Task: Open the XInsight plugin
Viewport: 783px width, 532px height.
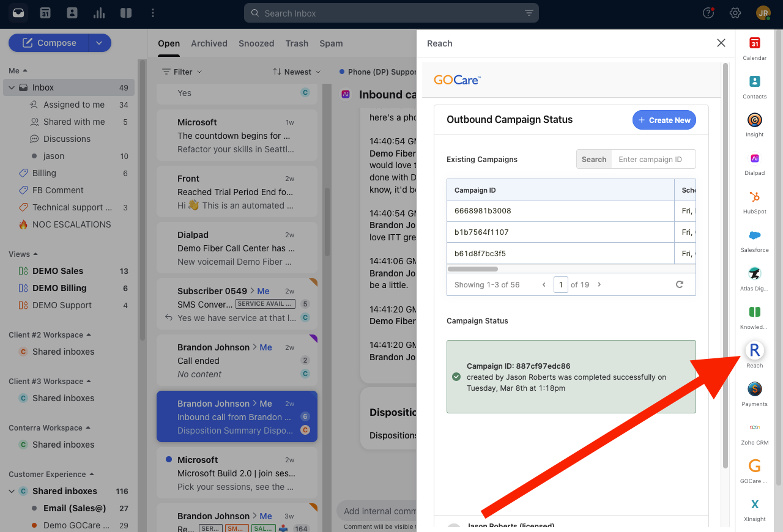Action: [x=754, y=510]
